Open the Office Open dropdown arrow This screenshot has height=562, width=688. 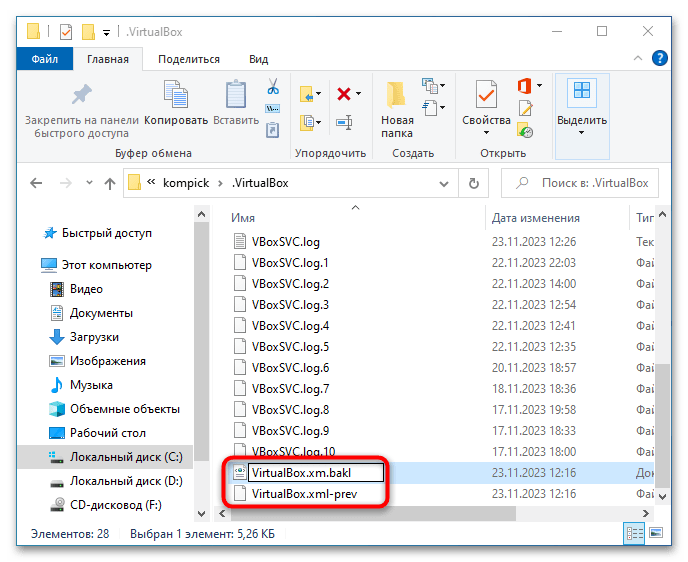point(539,86)
